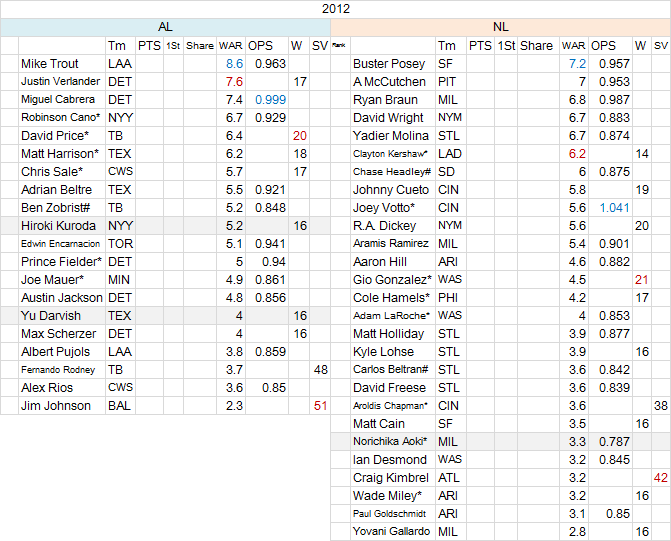Click the Ian Desmond name cell
This screenshot has width=671, height=541.
[393, 459]
